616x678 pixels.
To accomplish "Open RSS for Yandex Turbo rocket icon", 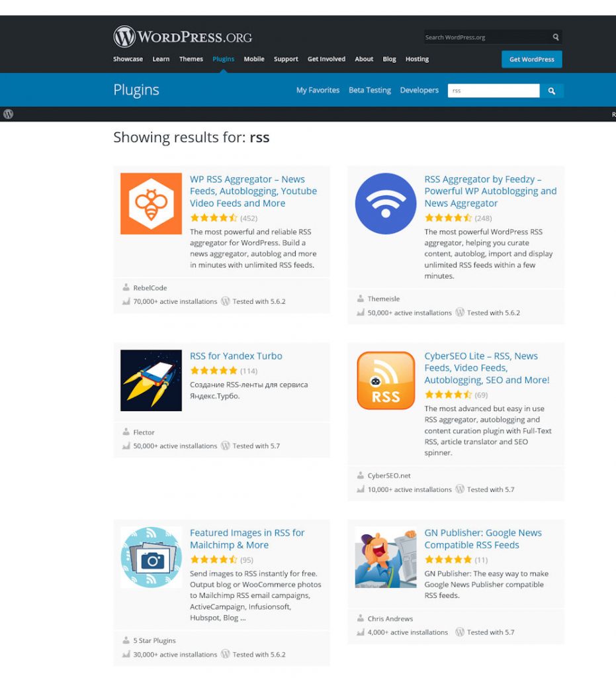I will click(152, 381).
